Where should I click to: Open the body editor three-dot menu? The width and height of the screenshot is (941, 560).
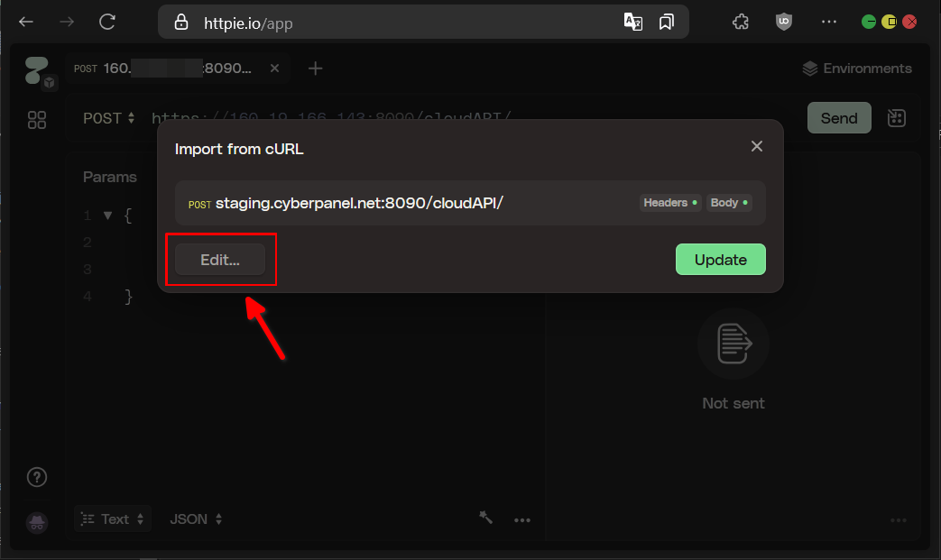pos(522,520)
